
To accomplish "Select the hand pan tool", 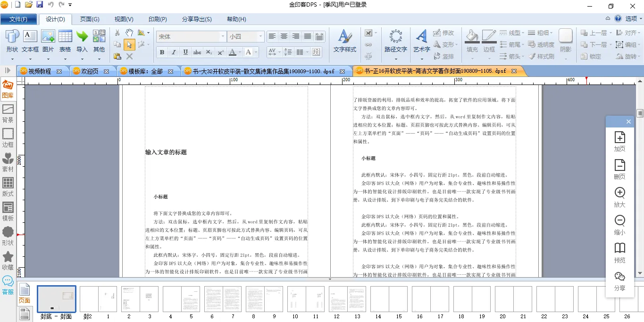I will (129, 33).
